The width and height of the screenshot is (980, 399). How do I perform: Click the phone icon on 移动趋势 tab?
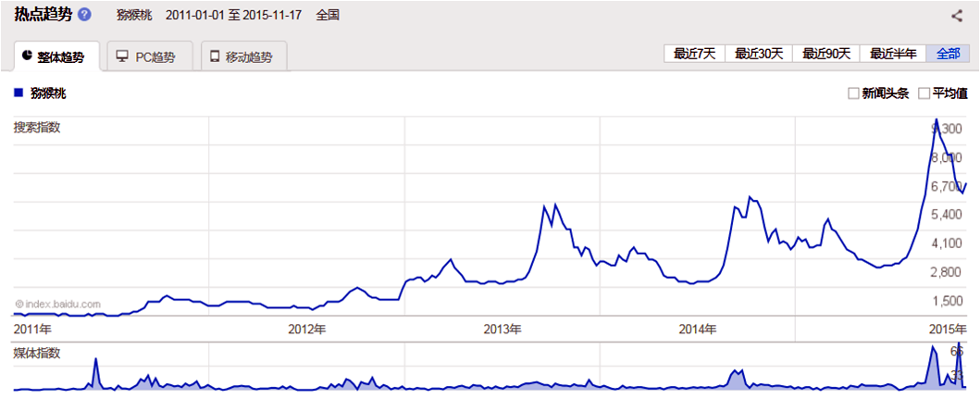(x=215, y=56)
